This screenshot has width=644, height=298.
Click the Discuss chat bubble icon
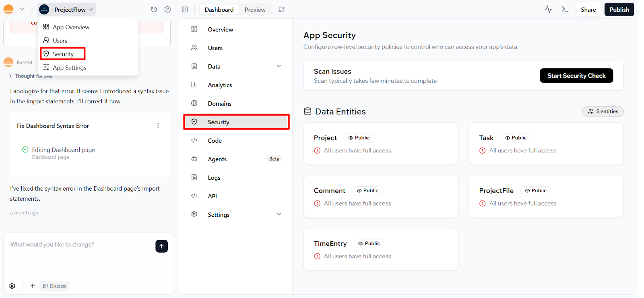click(45, 286)
